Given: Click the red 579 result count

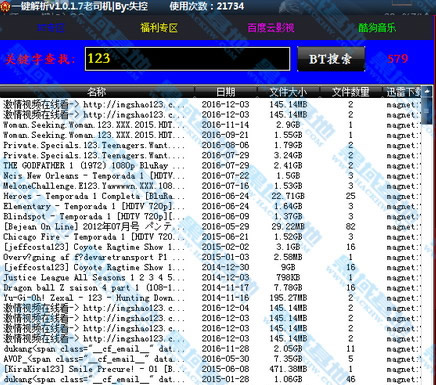Looking at the screenshot, I should click(398, 59).
